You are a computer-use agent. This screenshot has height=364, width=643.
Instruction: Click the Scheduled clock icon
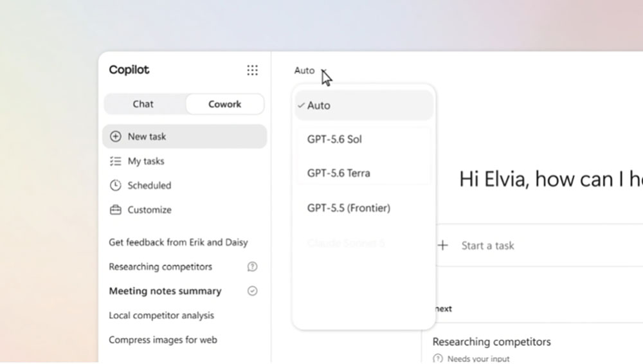click(x=116, y=185)
